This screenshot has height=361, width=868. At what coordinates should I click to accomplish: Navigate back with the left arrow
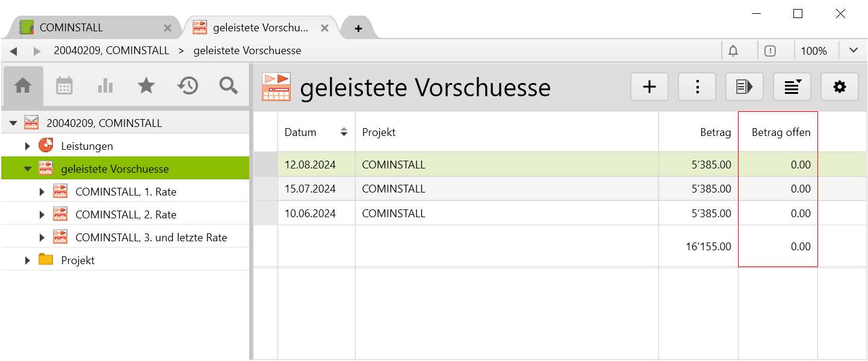13,51
